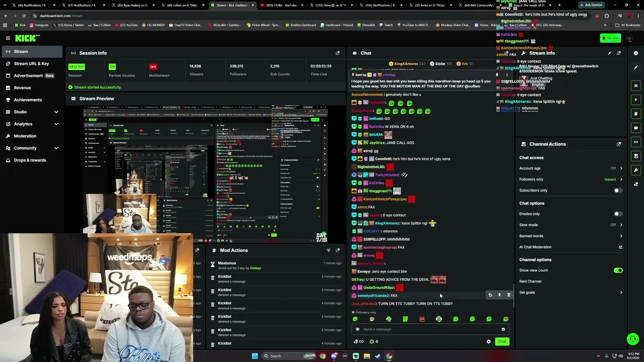The width and height of the screenshot is (644, 362).
Task: Open the hamburger menu beside Kick logo
Action: (8, 38)
